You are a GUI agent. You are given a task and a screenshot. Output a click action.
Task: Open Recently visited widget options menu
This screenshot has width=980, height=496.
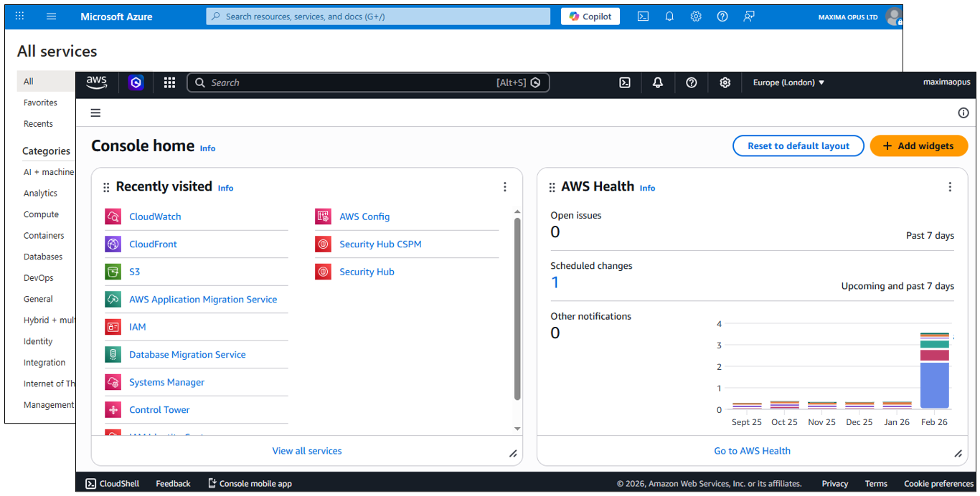tap(505, 186)
